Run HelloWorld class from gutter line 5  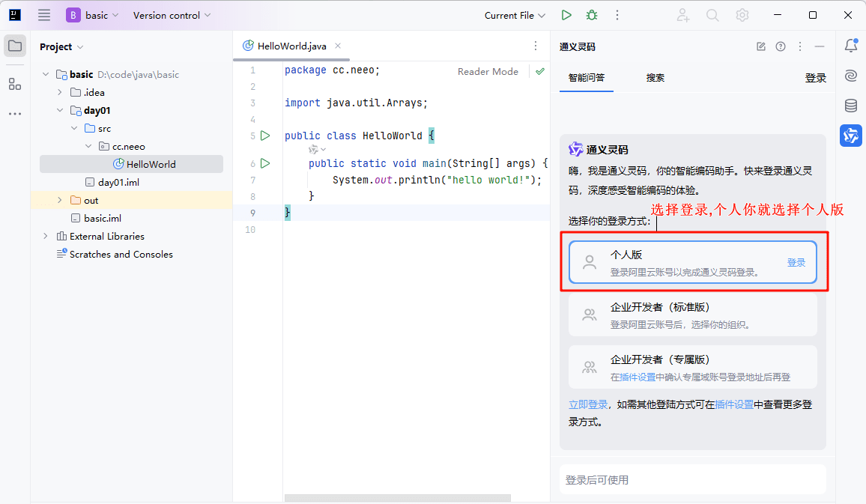tap(265, 136)
